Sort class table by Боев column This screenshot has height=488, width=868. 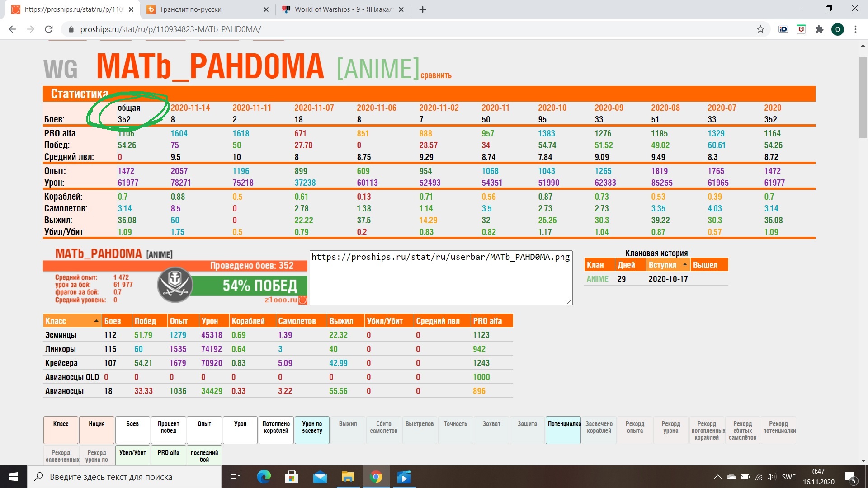click(117, 321)
